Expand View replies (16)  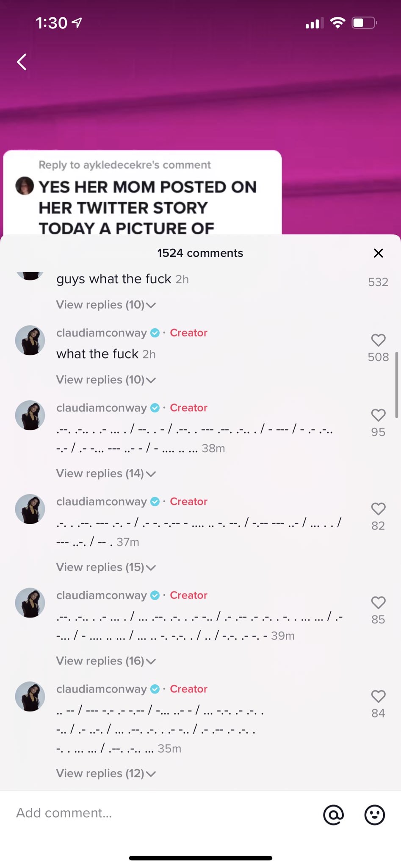click(106, 661)
